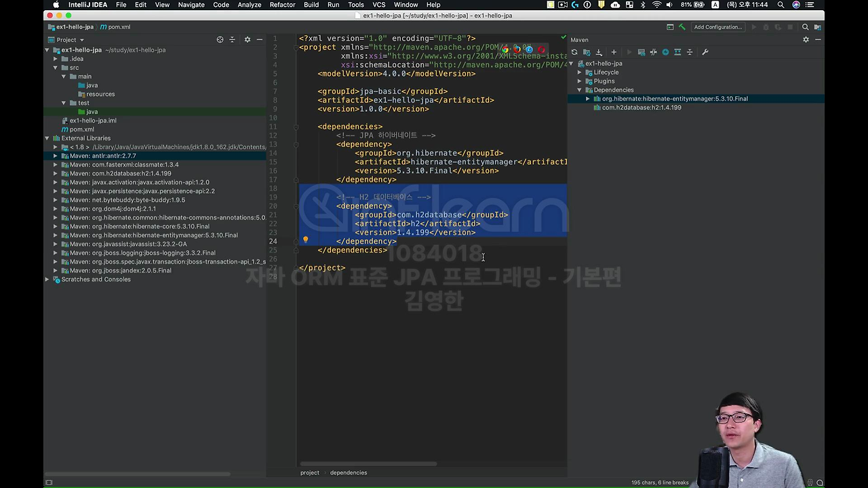Select Maven: org.hibernate:hibernate-core library
The height and width of the screenshot is (488, 868).
[x=135, y=226]
